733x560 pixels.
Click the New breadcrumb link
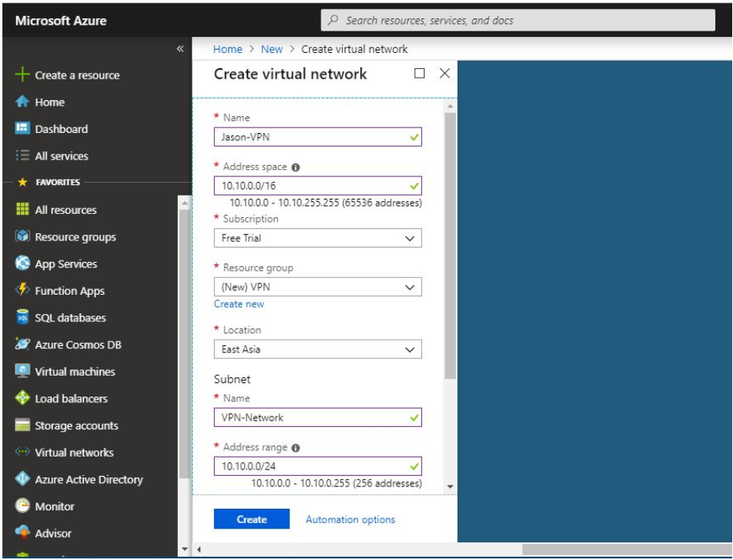click(x=272, y=49)
